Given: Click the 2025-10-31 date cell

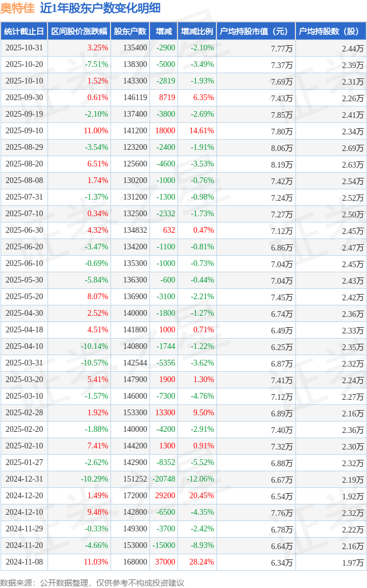Looking at the screenshot, I should point(24,48).
